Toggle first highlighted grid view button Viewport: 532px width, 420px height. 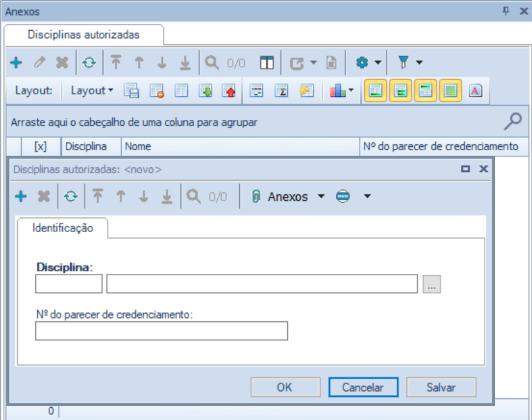[375, 90]
